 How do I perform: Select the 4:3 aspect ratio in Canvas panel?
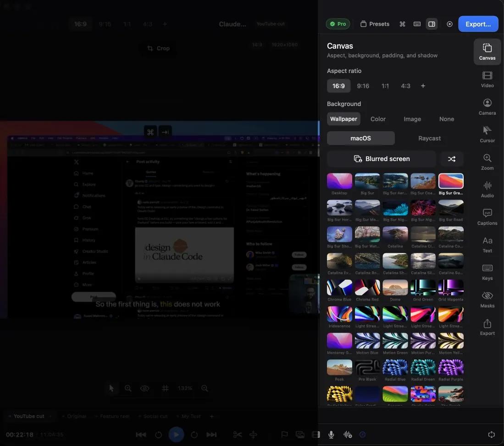pos(405,86)
